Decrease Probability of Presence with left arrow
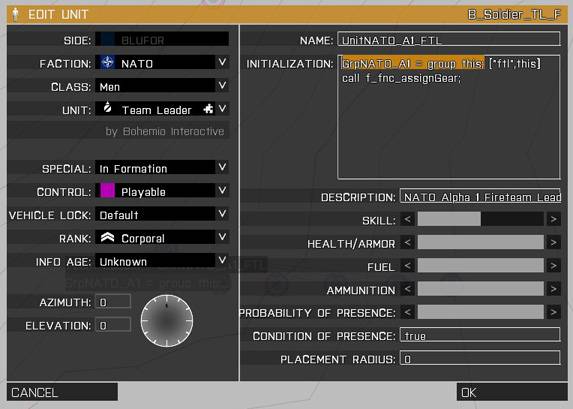573x409 pixels. (x=407, y=312)
